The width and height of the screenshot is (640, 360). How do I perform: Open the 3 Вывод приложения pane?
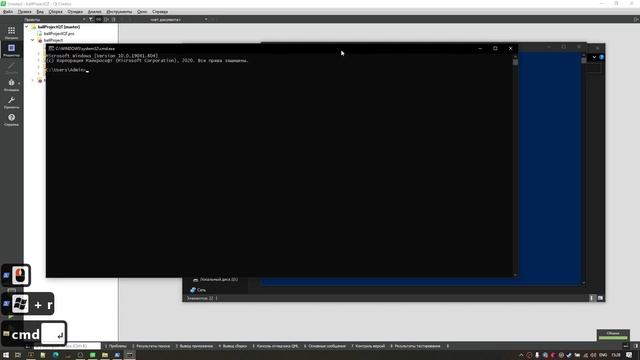click(x=194, y=346)
